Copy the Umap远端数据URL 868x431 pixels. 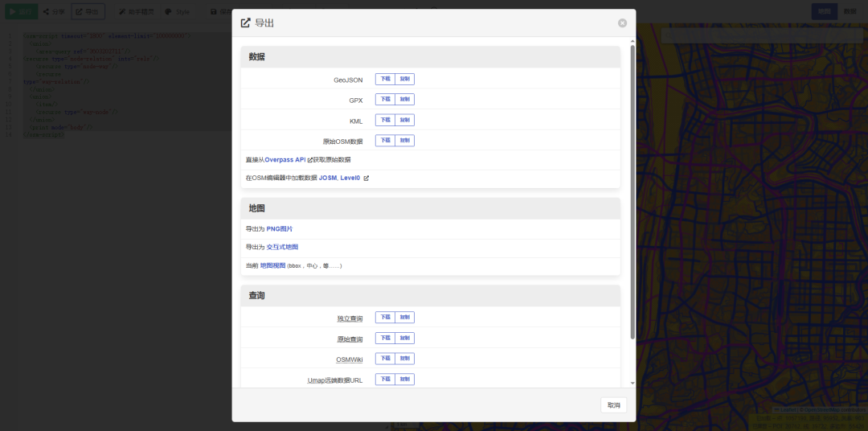(404, 380)
